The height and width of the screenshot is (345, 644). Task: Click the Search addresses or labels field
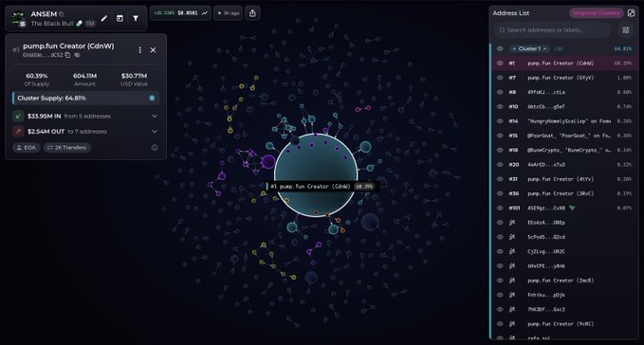pyautogui.click(x=553, y=30)
